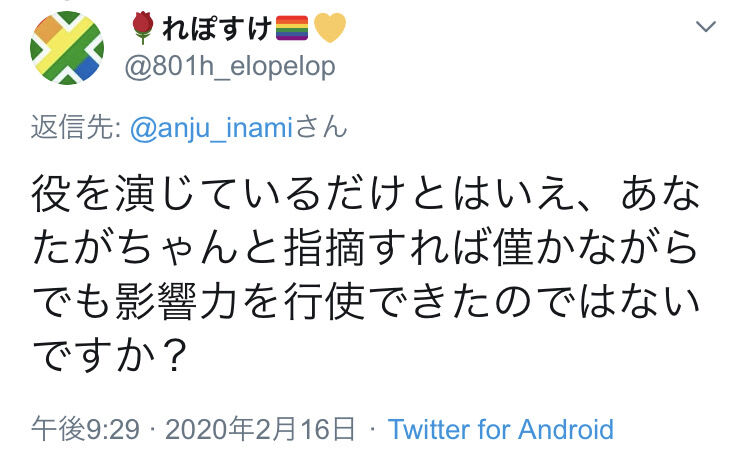Open the @anju_inami mention link
The image size is (750, 472).
point(211,128)
